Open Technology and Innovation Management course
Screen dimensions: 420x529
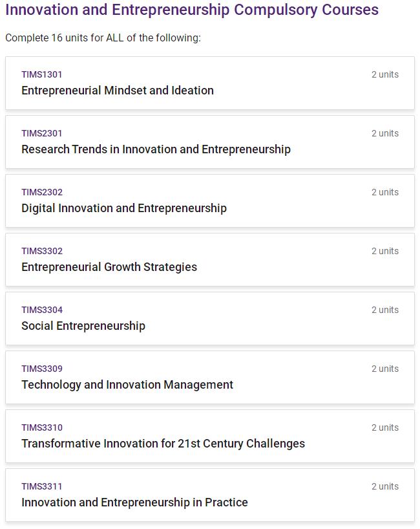pos(127,385)
